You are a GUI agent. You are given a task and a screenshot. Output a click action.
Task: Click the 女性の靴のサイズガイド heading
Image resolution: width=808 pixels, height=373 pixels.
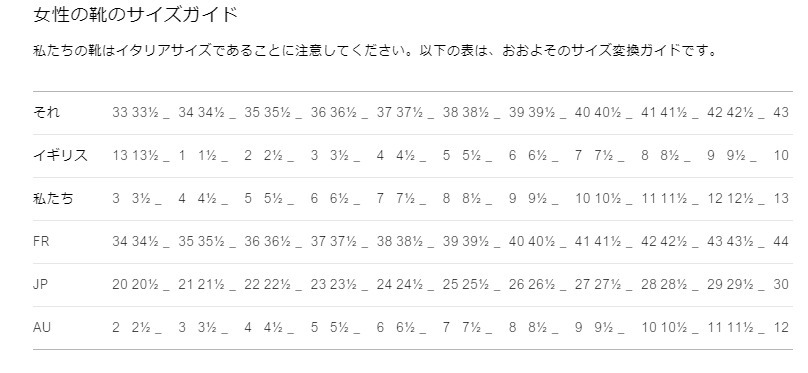tap(135, 14)
